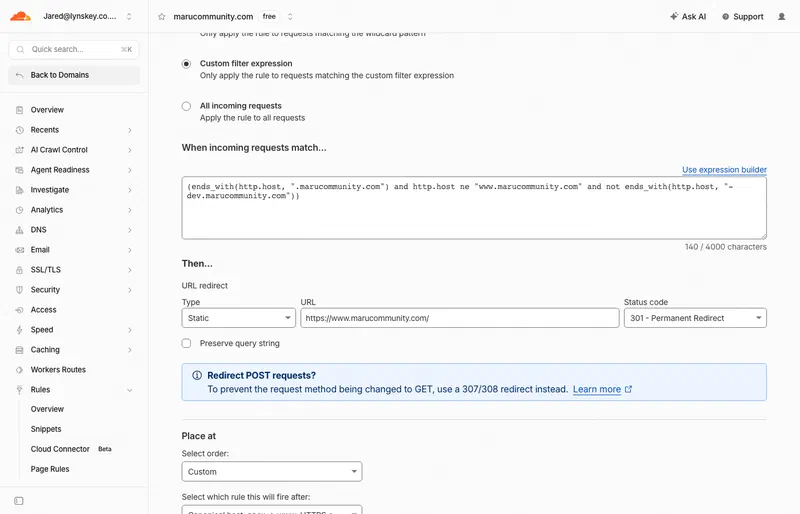Click Back to Domains button

[74, 75]
